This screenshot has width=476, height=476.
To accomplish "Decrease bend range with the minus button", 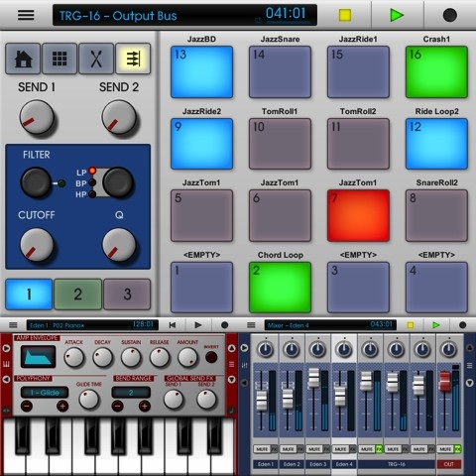I will tap(117, 406).
